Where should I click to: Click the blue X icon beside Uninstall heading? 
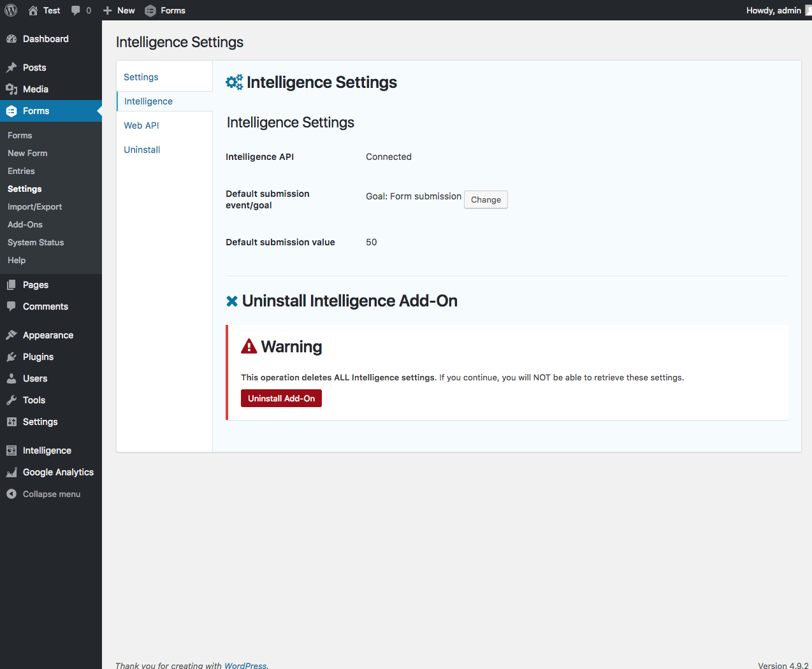pos(232,301)
